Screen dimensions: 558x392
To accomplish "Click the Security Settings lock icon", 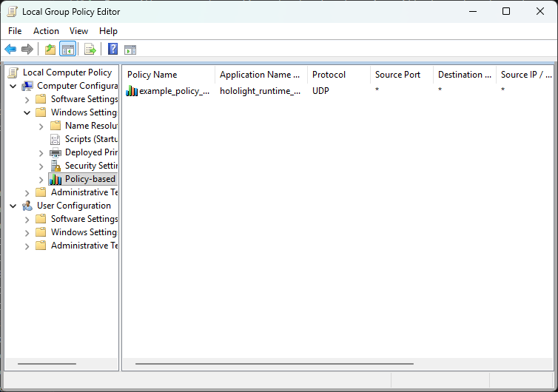I will pos(56,166).
